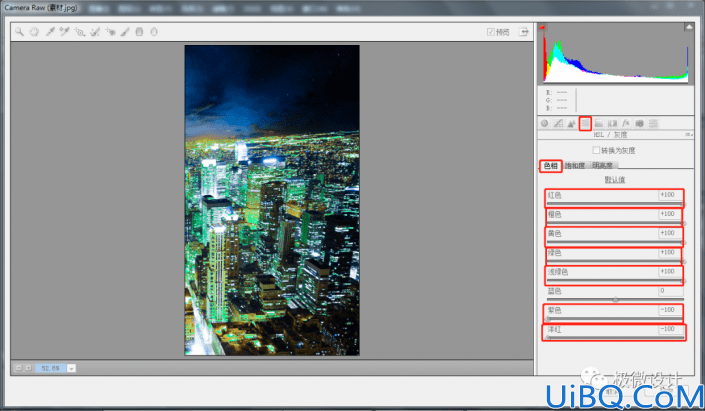Click the city night photo preview
705x411 pixels.
pyautogui.click(x=272, y=200)
